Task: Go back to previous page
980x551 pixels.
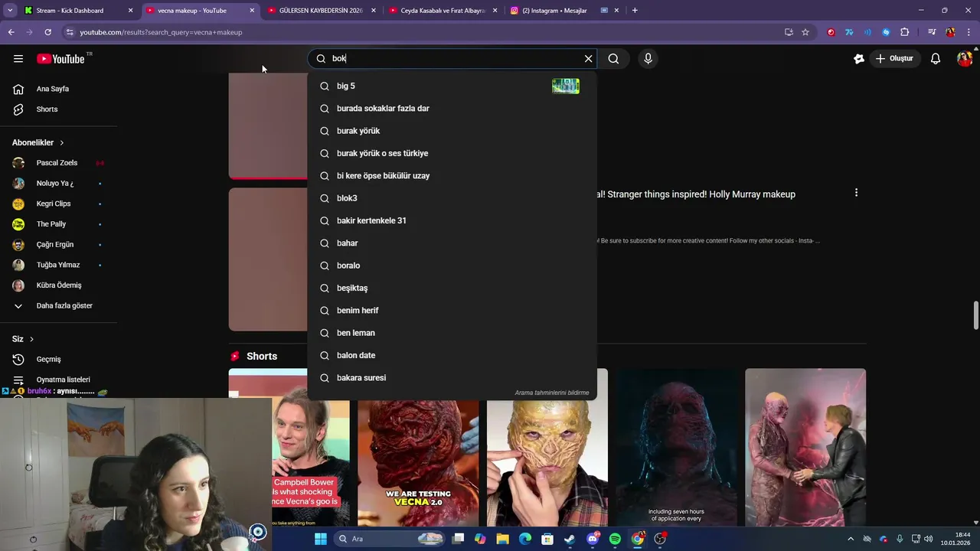Action: (11, 32)
